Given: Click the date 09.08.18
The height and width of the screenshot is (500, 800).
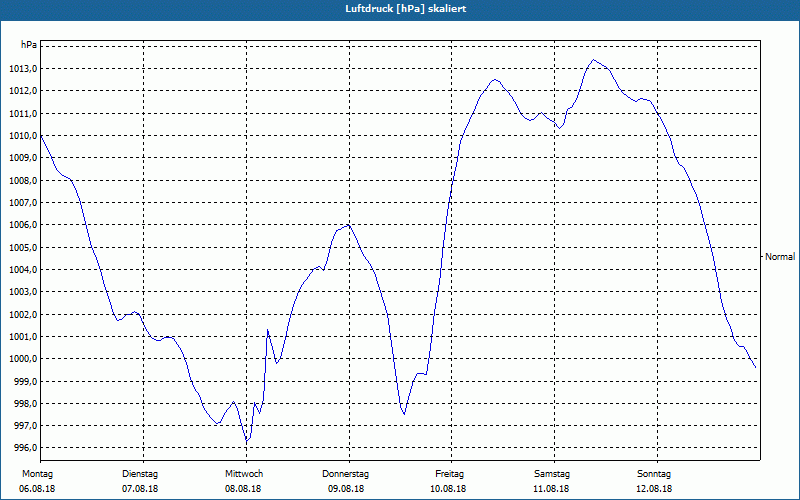Looking at the screenshot, I should click(x=346, y=489).
